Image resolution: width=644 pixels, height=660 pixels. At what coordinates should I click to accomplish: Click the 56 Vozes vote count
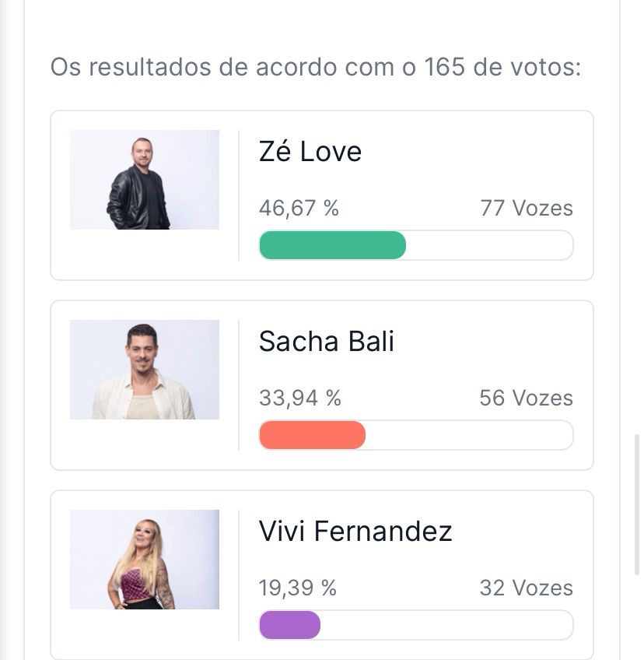point(526,398)
